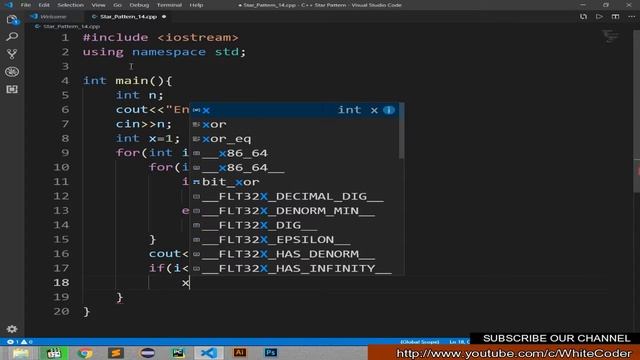640x360 pixels.
Task: Open the Edit menu
Action: pos(44,5)
